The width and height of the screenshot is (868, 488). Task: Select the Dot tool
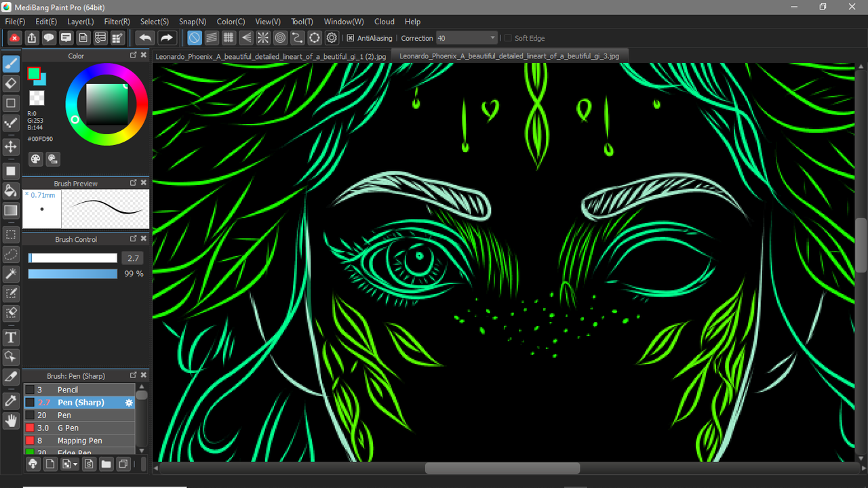[x=11, y=123]
